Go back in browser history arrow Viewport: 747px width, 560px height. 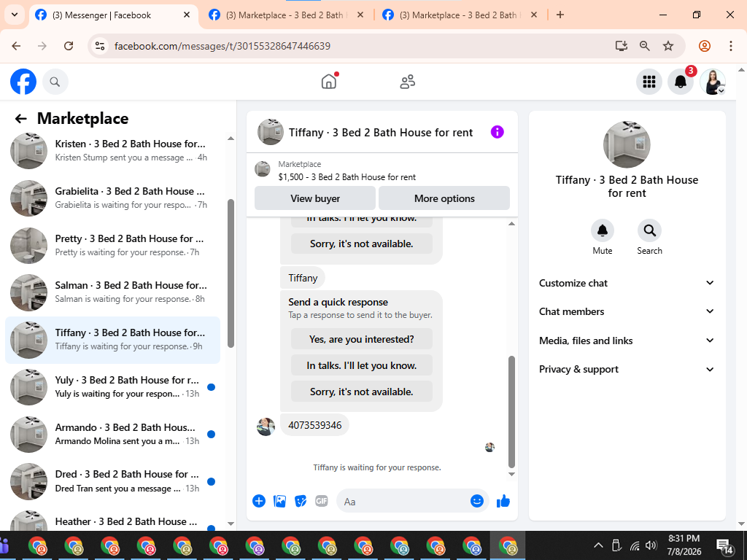pos(16,46)
